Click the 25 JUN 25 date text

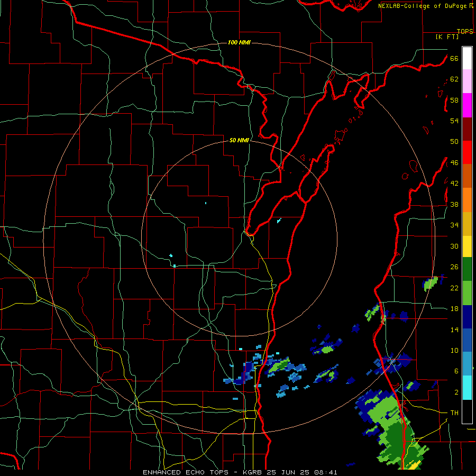(289, 472)
